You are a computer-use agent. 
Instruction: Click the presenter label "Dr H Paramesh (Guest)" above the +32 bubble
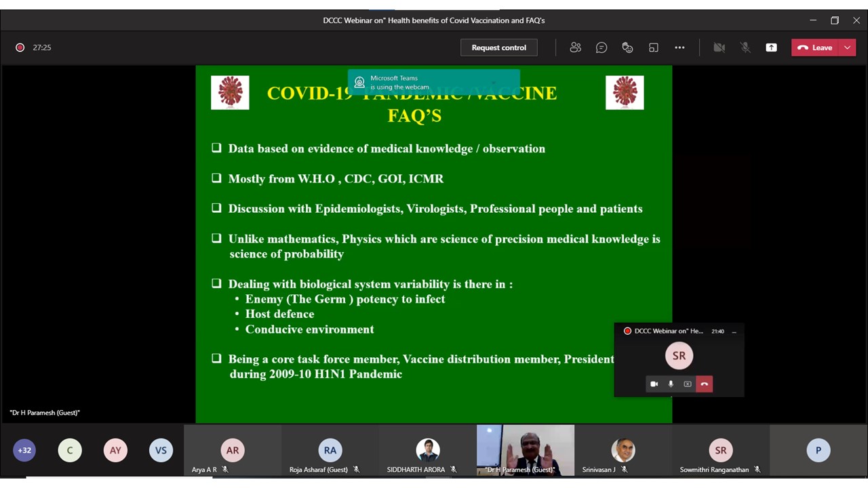click(x=45, y=413)
